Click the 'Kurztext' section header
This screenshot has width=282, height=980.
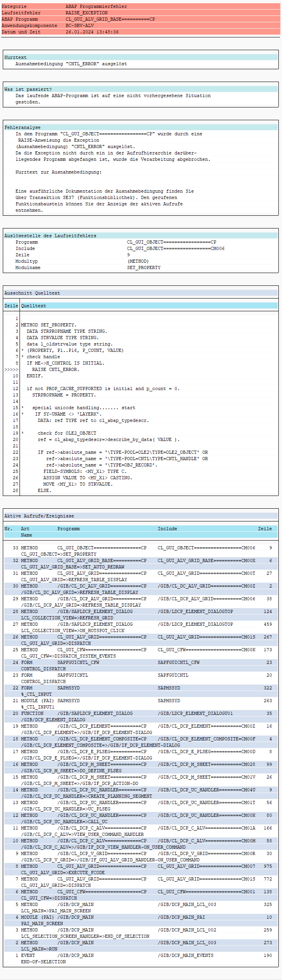coord(16,57)
